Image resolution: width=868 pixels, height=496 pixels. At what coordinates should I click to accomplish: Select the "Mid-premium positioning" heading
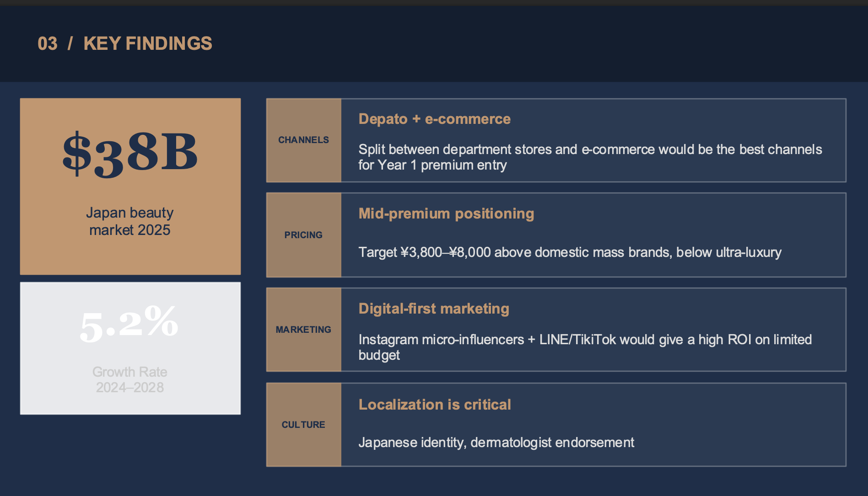point(446,213)
